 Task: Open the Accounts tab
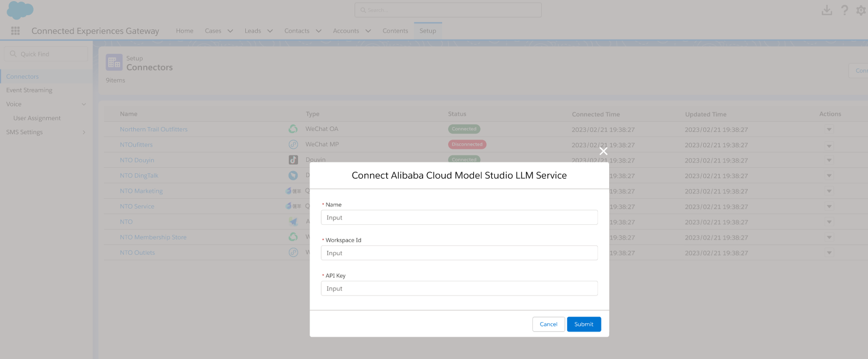tap(346, 31)
